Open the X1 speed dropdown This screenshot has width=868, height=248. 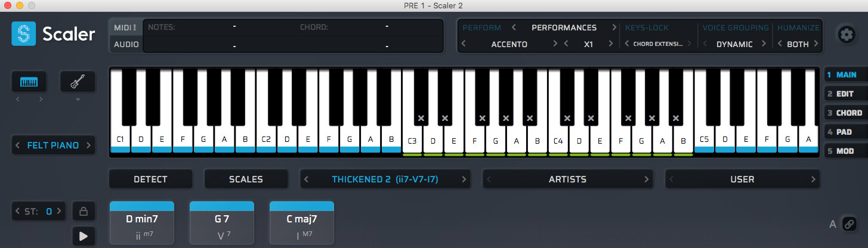(x=588, y=44)
